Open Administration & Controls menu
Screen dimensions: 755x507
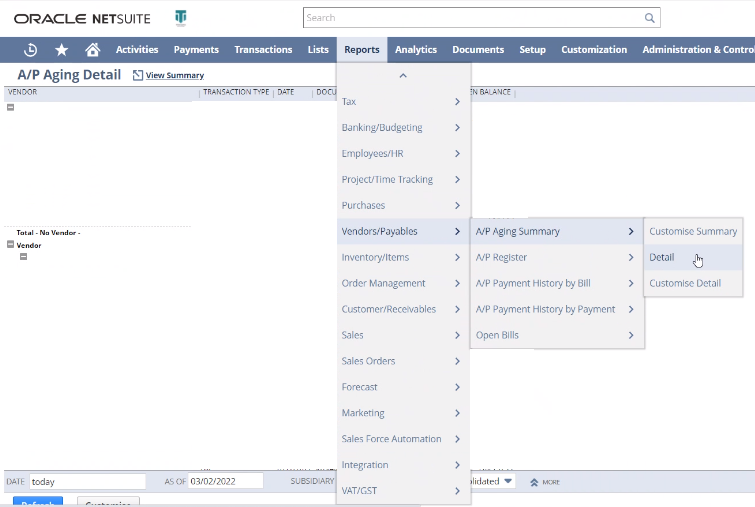(697, 50)
